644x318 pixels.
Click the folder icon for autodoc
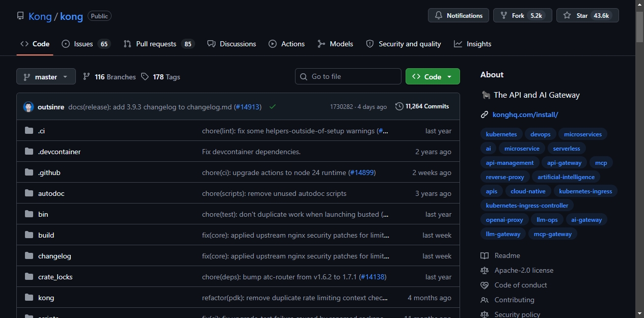(29, 193)
